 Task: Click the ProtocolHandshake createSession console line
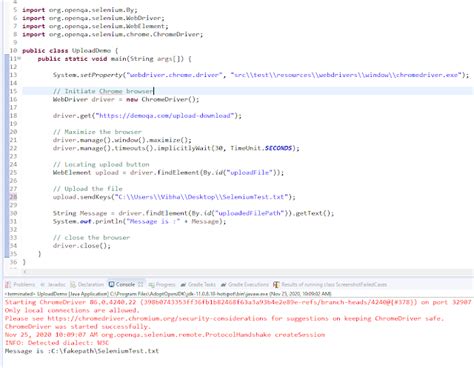(165, 335)
